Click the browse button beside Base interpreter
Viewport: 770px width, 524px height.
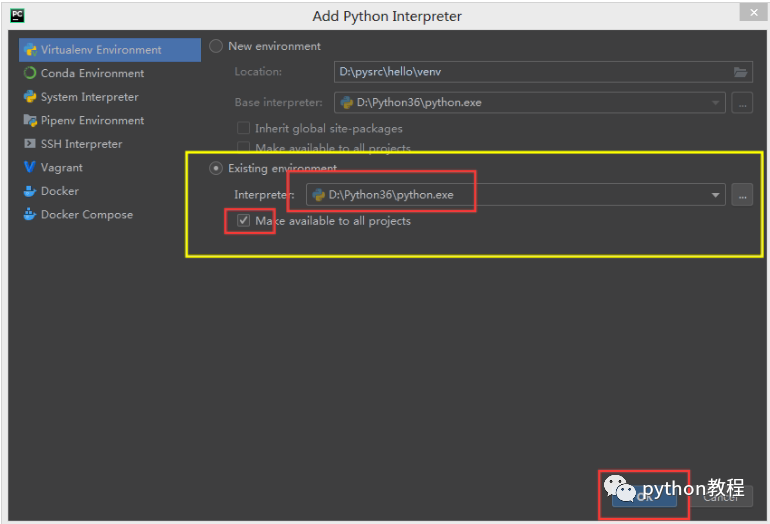[x=742, y=103]
